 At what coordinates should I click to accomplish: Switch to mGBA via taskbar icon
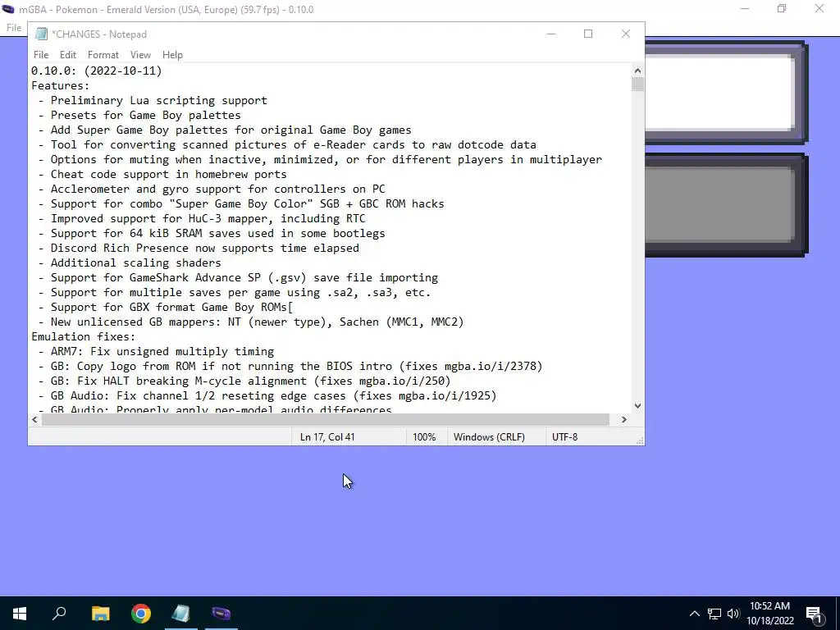[x=221, y=614]
